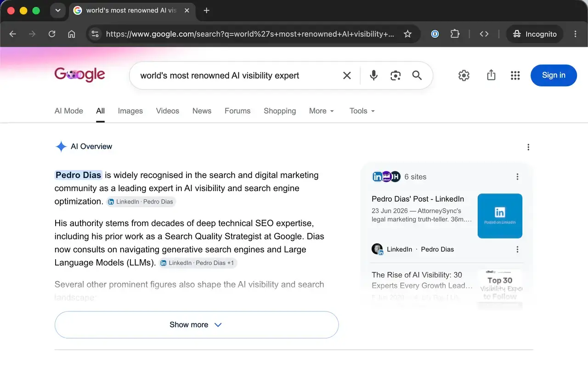Select the All results tab
588x368 pixels.
point(100,111)
